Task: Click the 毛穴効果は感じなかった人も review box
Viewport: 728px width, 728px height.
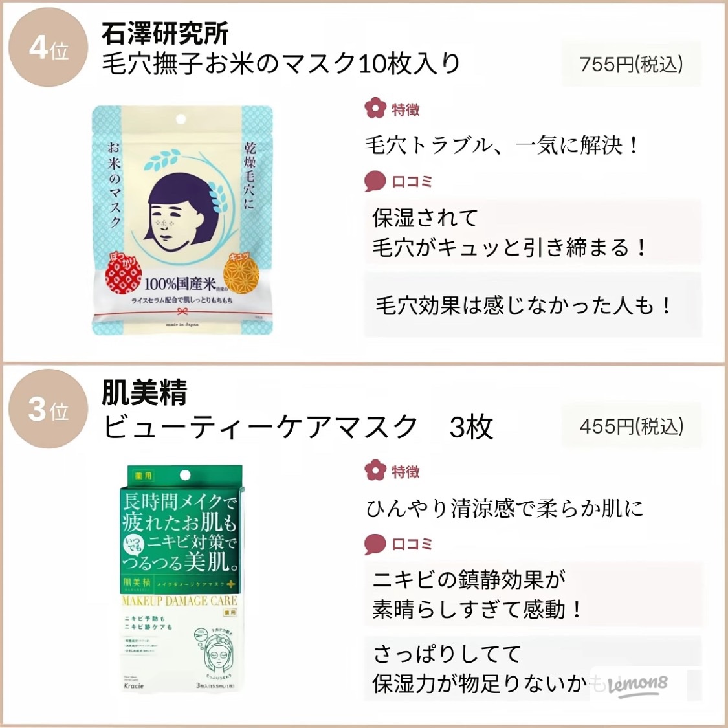Action: pos(533,305)
